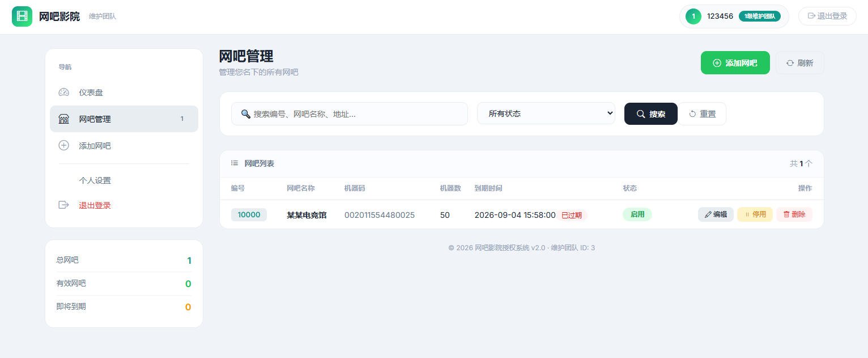Click the trash icon in 删除 button
868x358 pixels.
tap(786, 214)
